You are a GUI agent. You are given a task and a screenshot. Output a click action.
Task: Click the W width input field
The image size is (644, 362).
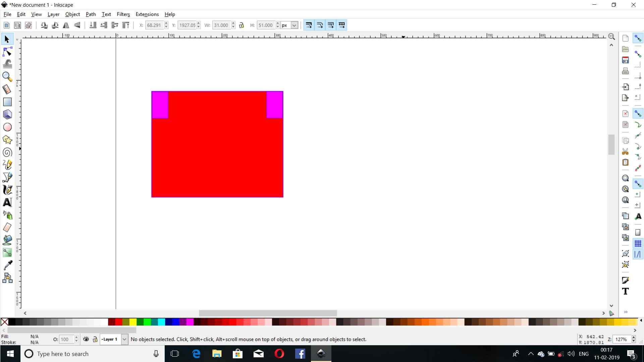point(221,25)
